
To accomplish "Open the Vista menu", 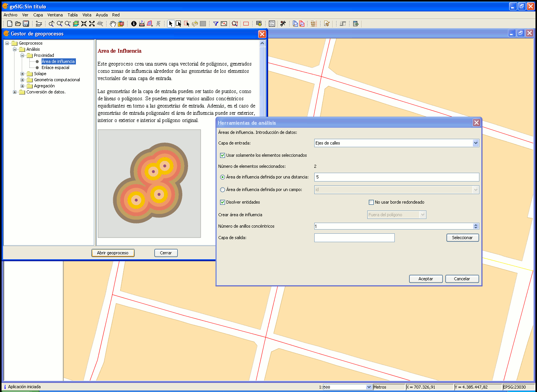I will click(87, 15).
